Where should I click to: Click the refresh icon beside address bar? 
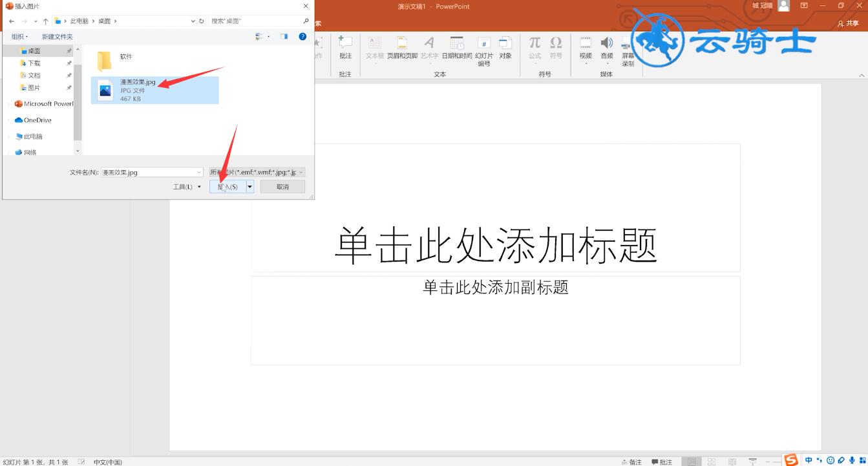202,21
